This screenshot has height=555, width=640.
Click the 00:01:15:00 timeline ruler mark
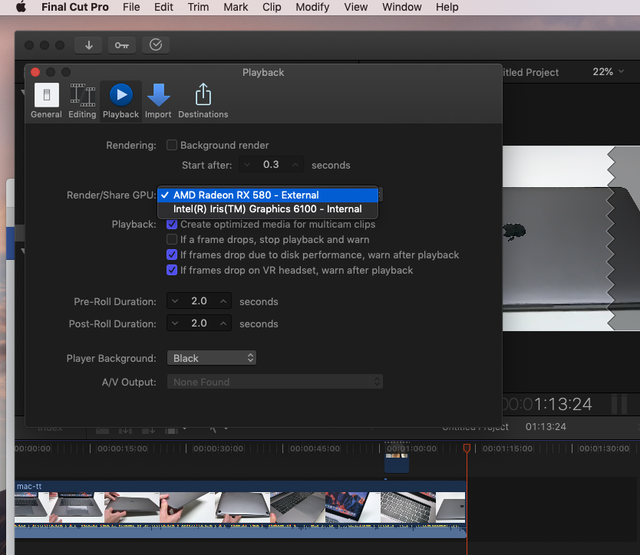point(507,448)
